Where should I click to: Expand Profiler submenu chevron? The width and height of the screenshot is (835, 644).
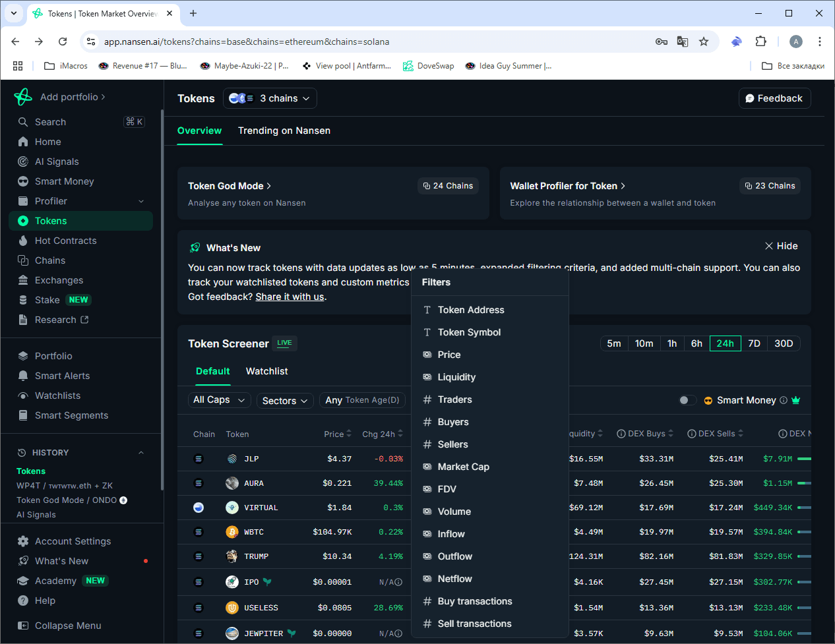[x=141, y=201]
